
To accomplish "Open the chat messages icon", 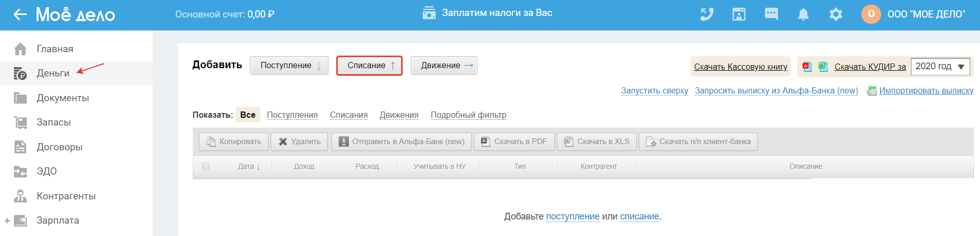I will [771, 14].
